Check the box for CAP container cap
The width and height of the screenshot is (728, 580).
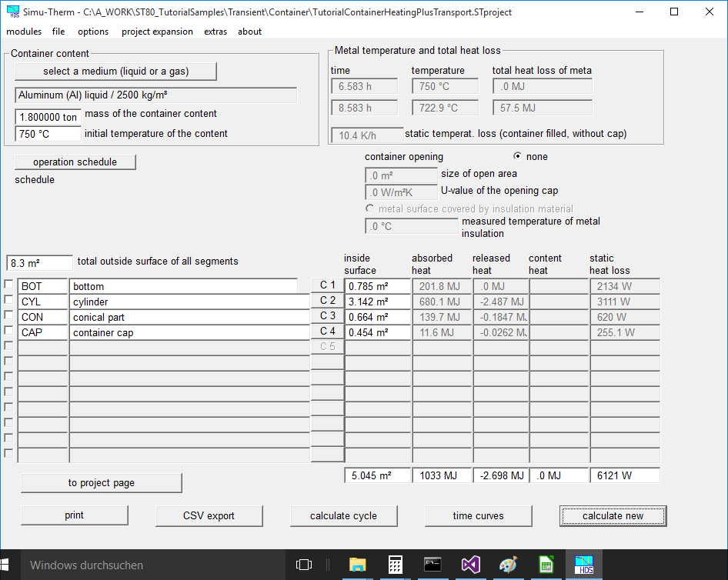click(8, 332)
